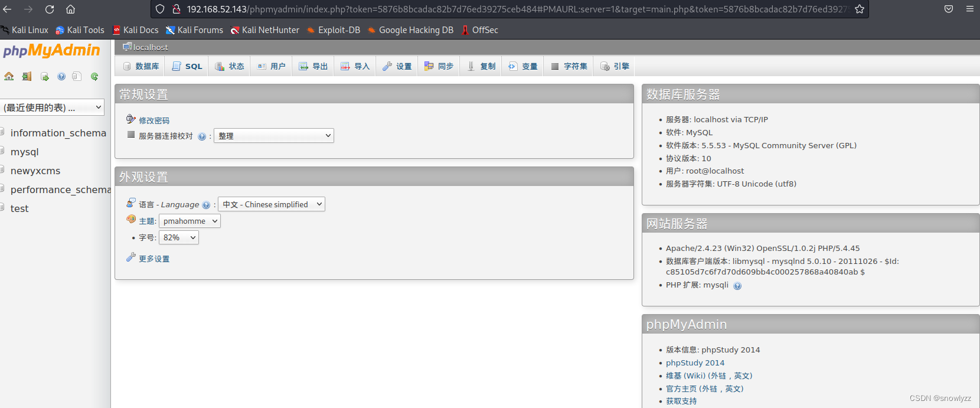This screenshot has height=408, width=980.
Task: Switch to the 引擎 engines tab
Action: [x=615, y=66]
